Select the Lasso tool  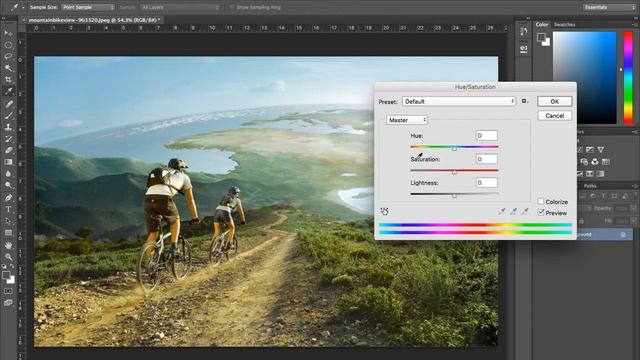click(8, 56)
